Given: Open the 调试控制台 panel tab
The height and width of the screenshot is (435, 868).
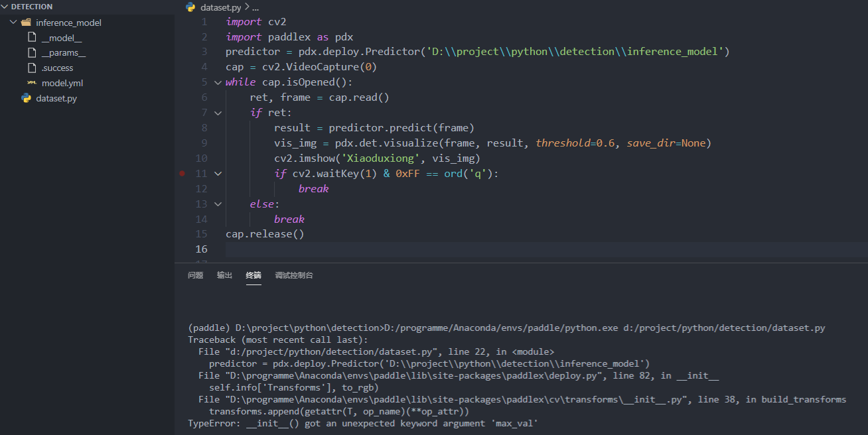Looking at the screenshot, I should (294, 275).
